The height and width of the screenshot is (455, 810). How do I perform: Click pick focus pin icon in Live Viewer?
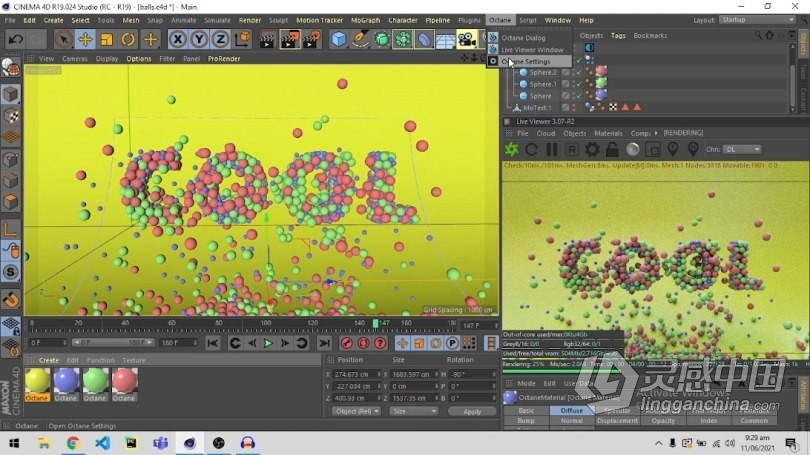(x=673, y=149)
